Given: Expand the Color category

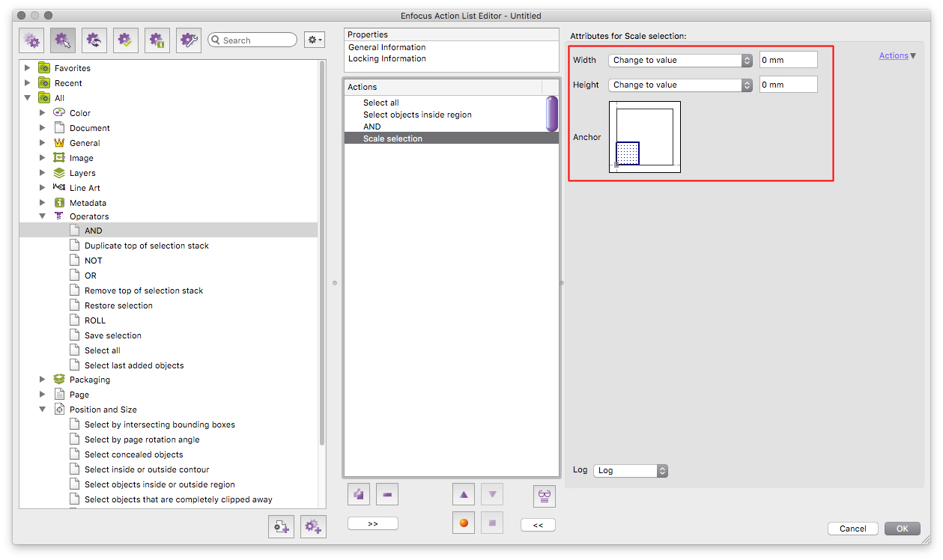Looking at the screenshot, I should [x=43, y=113].
